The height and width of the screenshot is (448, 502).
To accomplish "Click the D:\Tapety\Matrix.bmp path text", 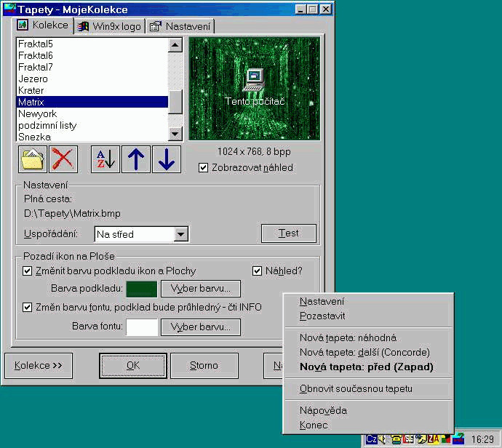I will coord(72,213).
